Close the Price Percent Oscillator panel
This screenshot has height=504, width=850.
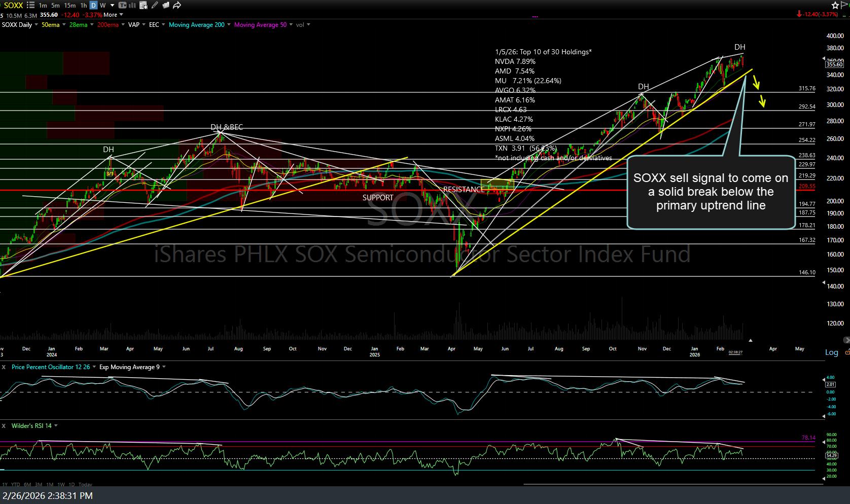click(4, 367)
